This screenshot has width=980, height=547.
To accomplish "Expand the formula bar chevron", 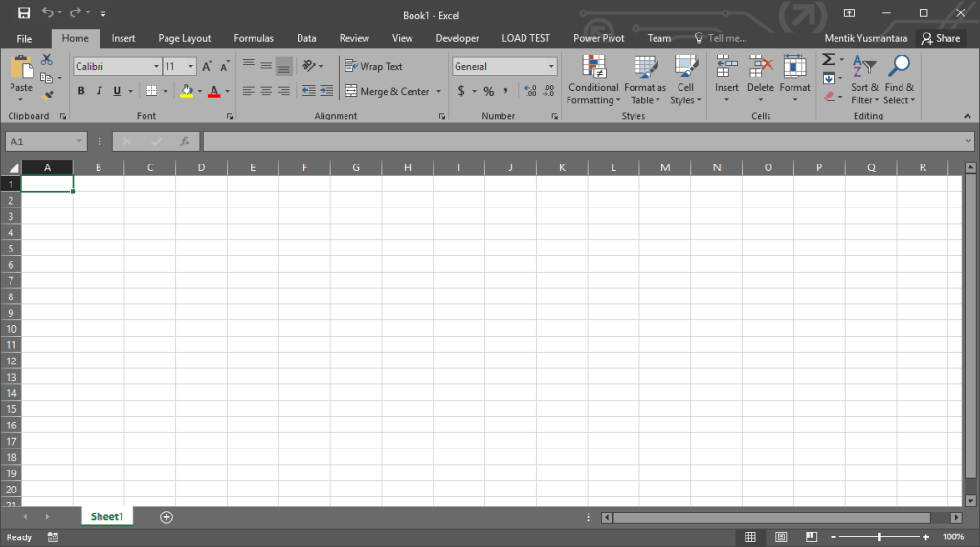I will click(968, 142).
